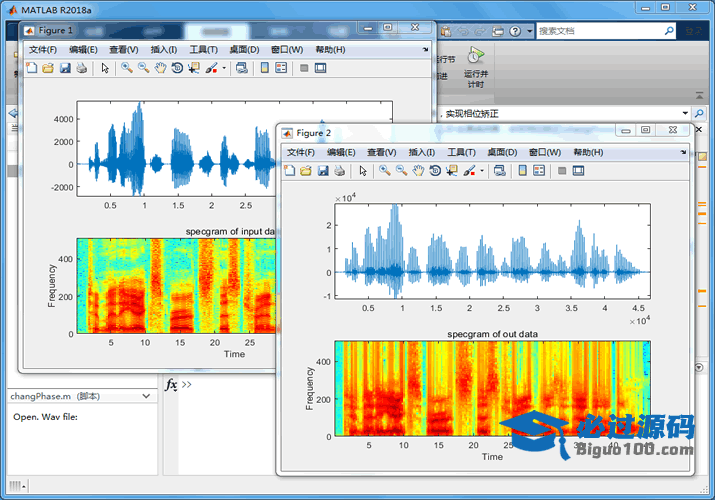The image size is (715, 500).
Task: Insert Colorbar via Figure 1 toolbar icon
Action: tap(264, 68)
